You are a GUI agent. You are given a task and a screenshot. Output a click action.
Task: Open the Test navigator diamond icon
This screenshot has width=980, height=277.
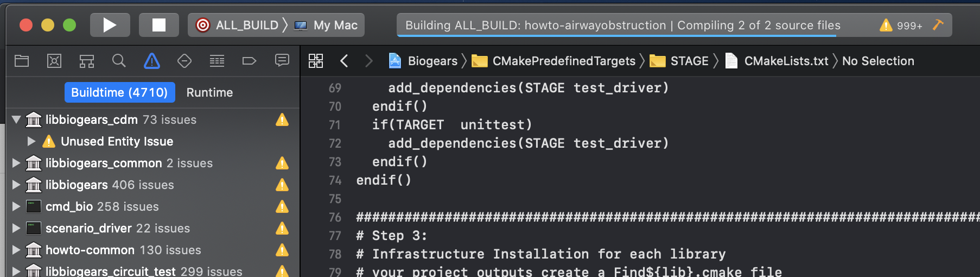tap(184, 61)
